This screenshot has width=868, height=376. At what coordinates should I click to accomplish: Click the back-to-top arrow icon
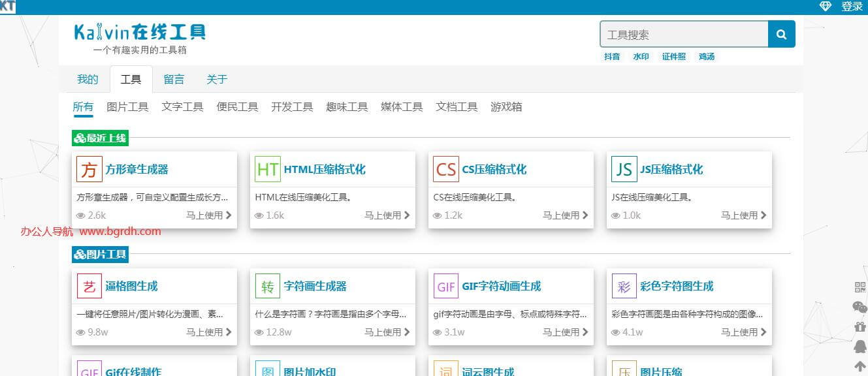[x=860, y=366]
